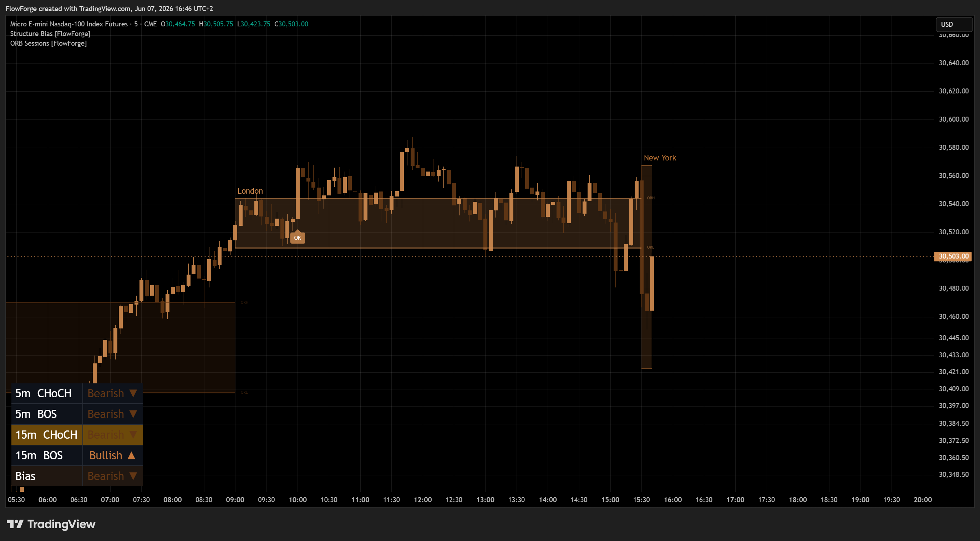Click the Micro E-mini Nasdaq-100 symbol title

69,24
